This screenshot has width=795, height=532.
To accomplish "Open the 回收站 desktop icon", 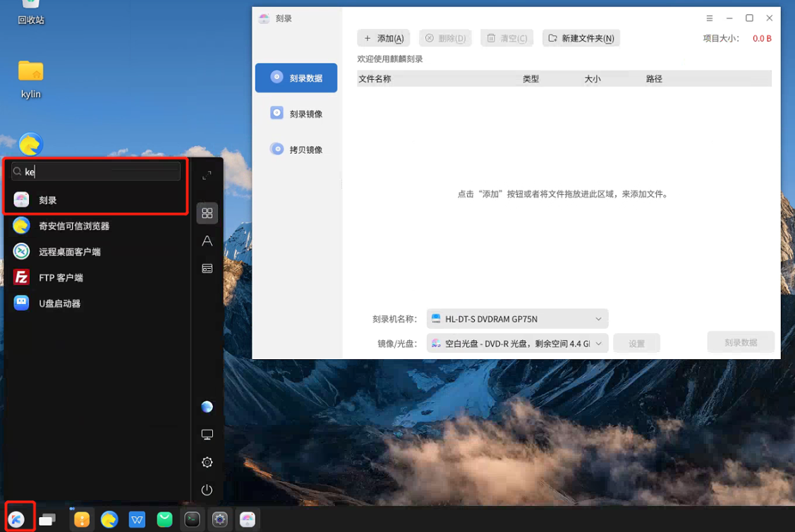I will 31,11.
